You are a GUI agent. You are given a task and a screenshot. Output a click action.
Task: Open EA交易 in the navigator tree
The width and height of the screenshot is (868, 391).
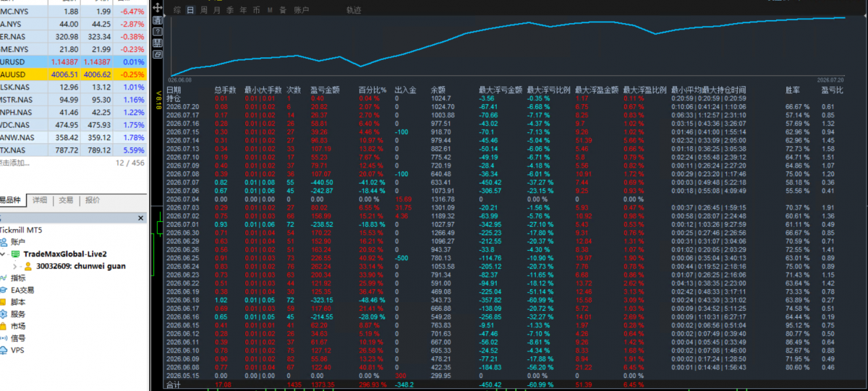[x=22, y=290]
